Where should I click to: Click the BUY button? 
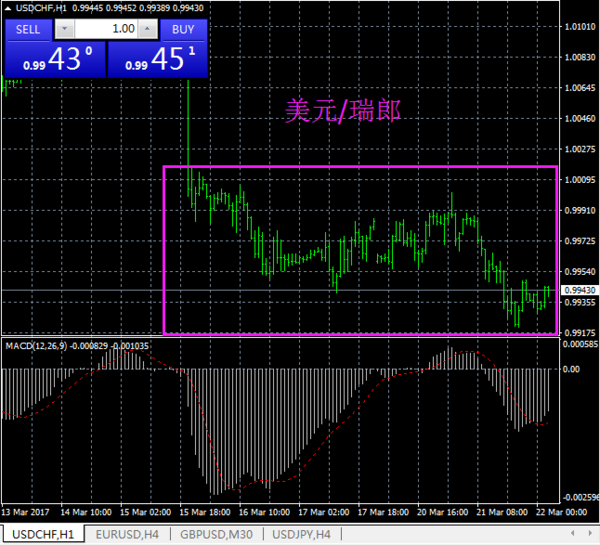pos(183,29)
